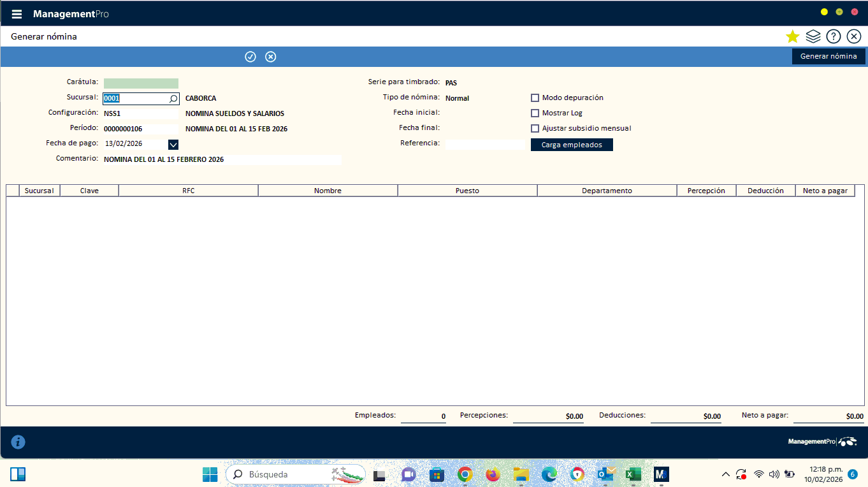Open Excel from the taskbar
This screenshot has height=487, width=868.
click(x=633, y=474)
